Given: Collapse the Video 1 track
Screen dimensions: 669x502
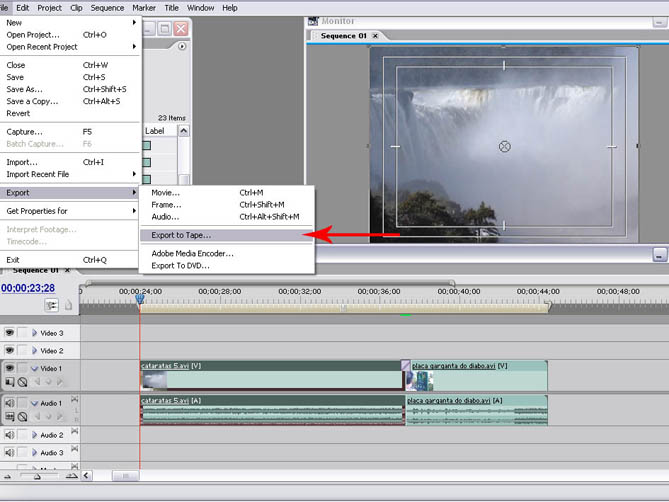Looking at the screenshot, I should (33, 369).
